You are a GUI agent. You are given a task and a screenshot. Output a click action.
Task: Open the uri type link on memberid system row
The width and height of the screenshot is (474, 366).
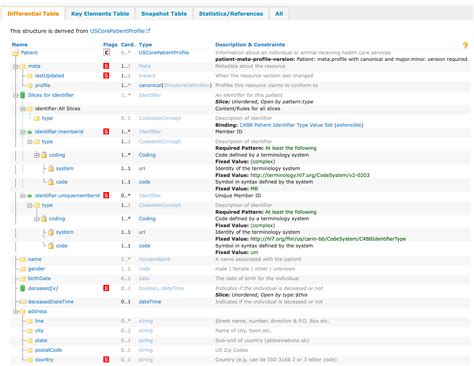click(142, 168)
